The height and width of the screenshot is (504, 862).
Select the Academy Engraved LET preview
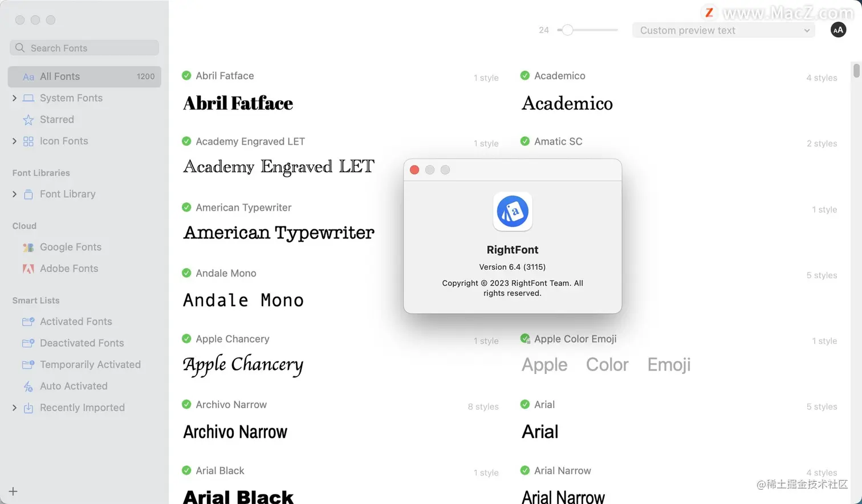pos(279,167)
